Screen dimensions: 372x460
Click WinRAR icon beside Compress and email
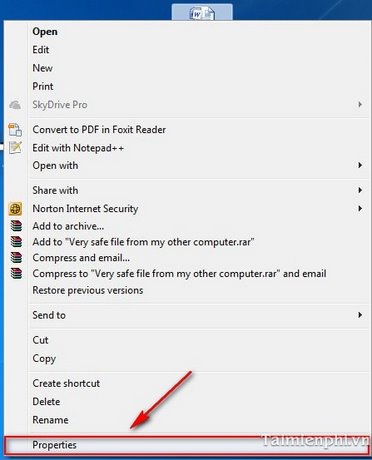click(16, 258)
